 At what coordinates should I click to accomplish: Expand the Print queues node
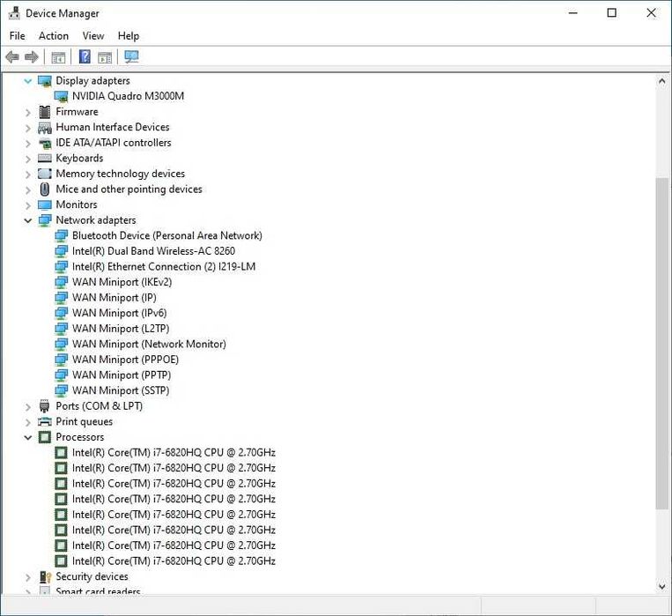point(28,422)
